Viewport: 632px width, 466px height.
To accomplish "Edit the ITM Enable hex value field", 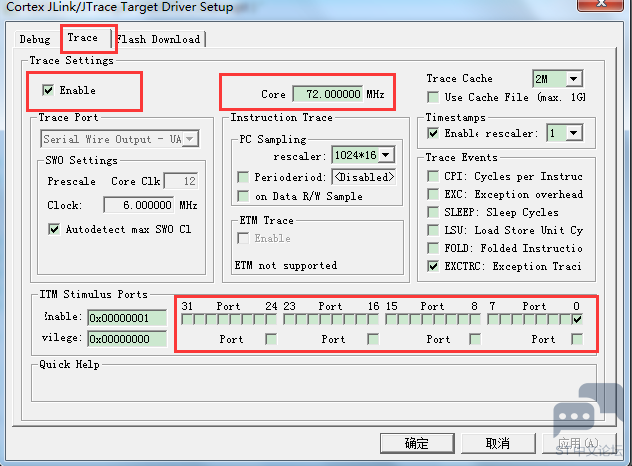I will pyautogui.click(x=127, y=318).
